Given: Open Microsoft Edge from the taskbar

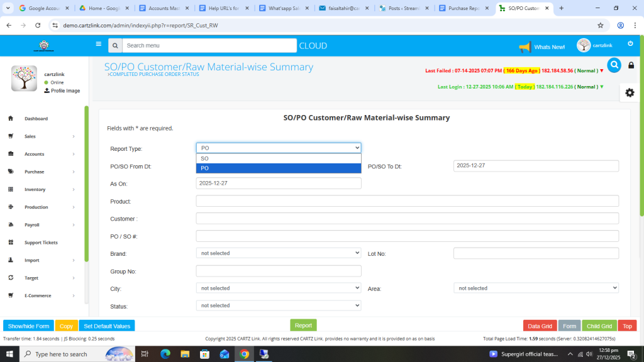Looking at the screenshot, I should [x=165, y=354].
